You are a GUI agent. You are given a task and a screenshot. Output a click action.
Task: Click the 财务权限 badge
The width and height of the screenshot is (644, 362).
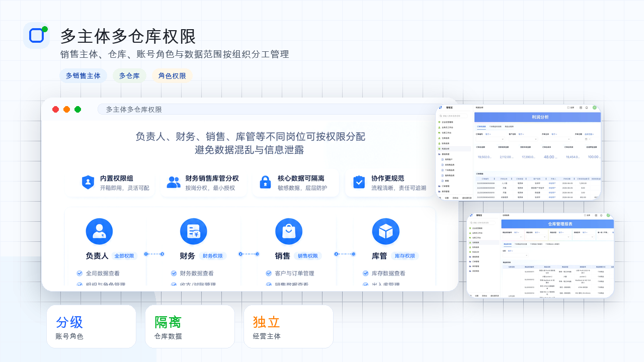[x=213, y=256]
